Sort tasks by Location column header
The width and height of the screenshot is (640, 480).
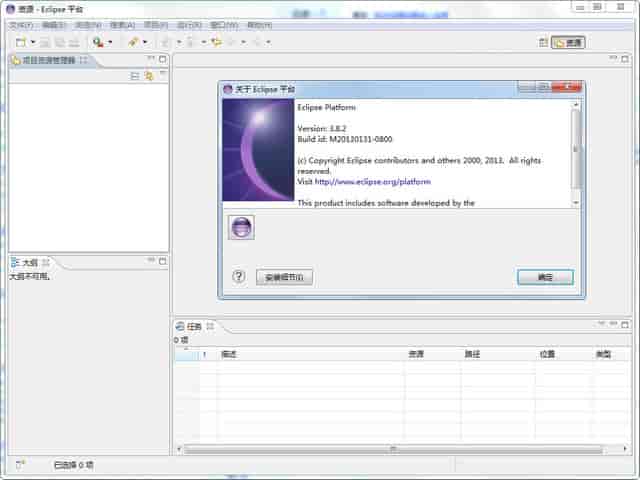pyautogui.click(x=564, y=354)
